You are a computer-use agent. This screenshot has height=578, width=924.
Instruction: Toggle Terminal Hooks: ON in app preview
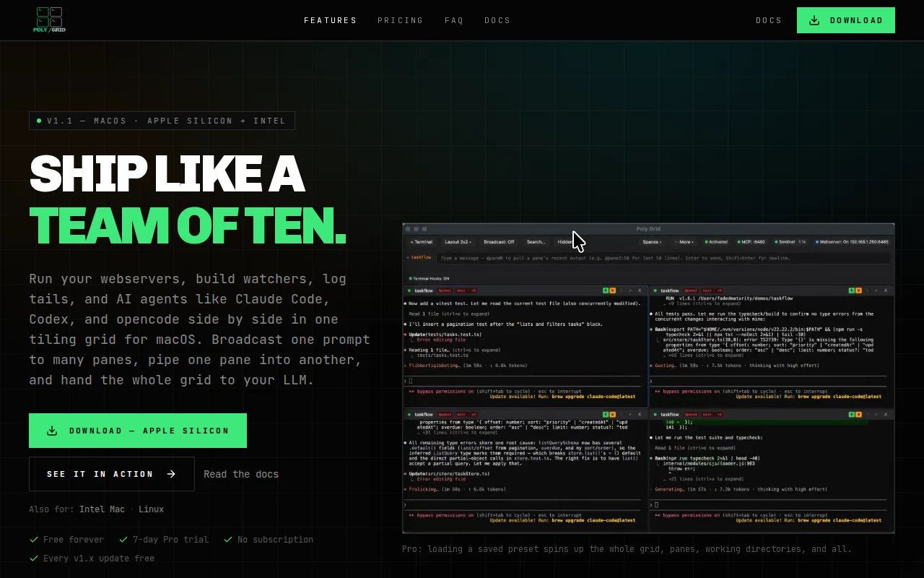[x=429, y=278]
